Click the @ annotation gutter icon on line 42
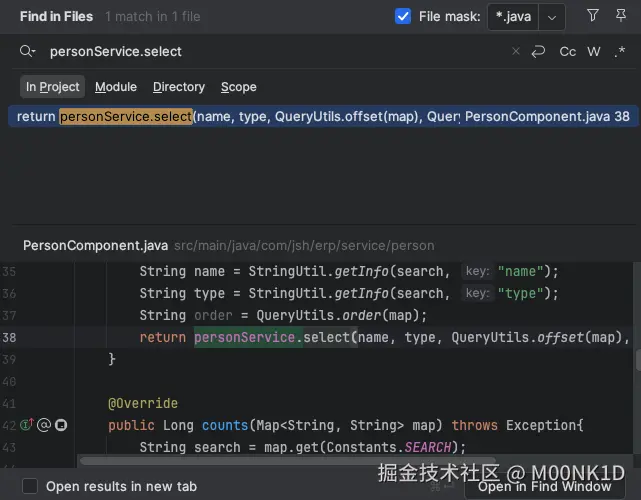The width and height of the screenshot is (641, 500). click(44, 425)
